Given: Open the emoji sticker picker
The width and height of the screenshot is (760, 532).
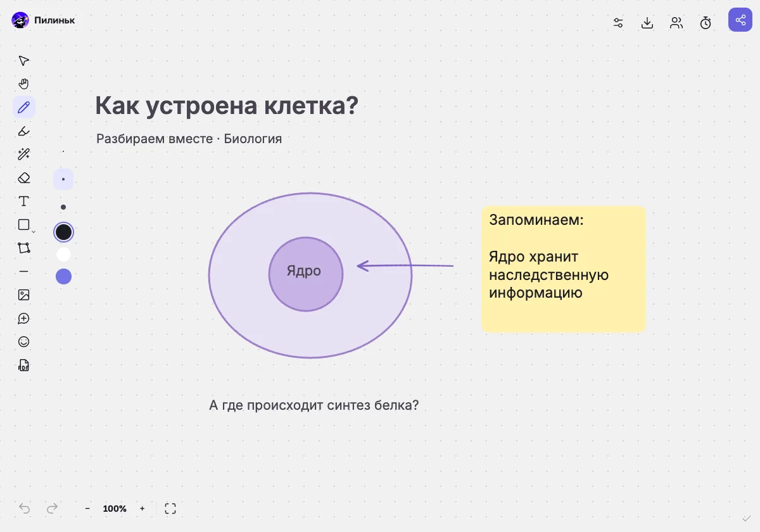Looking at the screenshot, I should tap(23, 341).
